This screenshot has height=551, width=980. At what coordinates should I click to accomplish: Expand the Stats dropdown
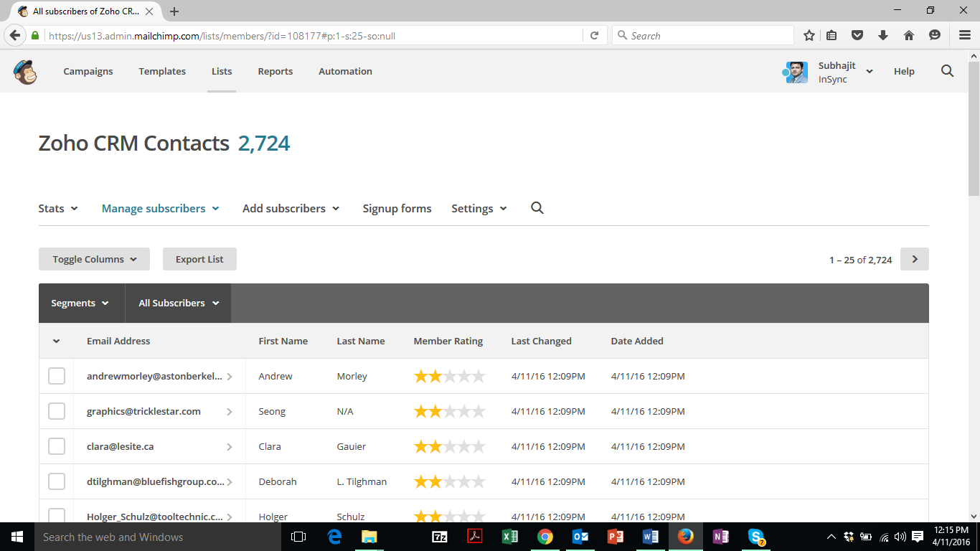pyautogui.click(x=58, y=208)
